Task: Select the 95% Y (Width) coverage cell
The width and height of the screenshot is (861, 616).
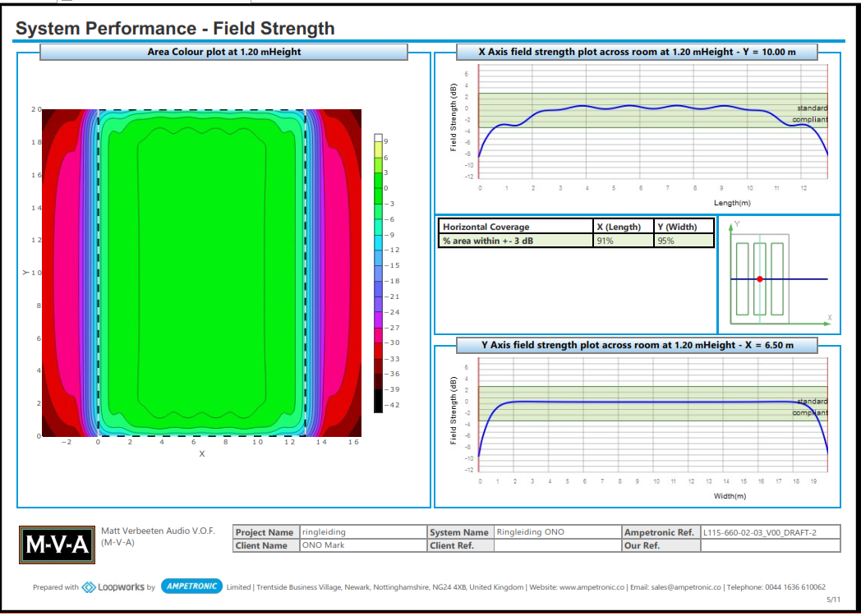Action: pyautogui.click(x=684, y=241)
